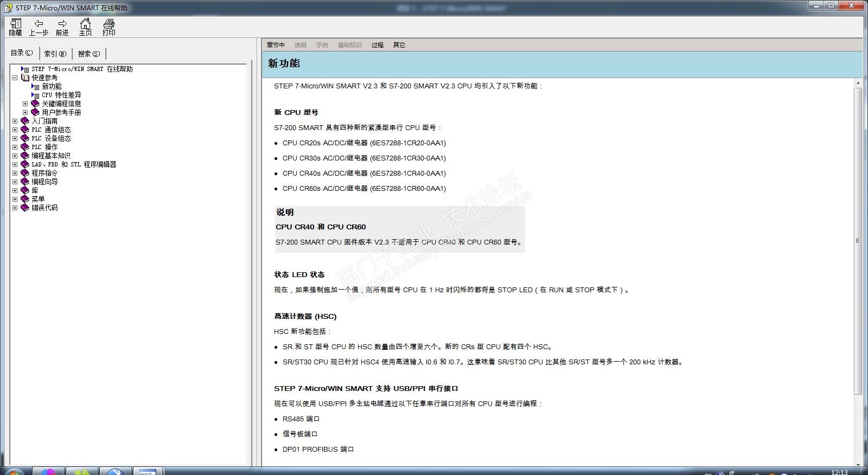
Task: Click the content pane vertical scrollbar
Action: tap(858, 240)
